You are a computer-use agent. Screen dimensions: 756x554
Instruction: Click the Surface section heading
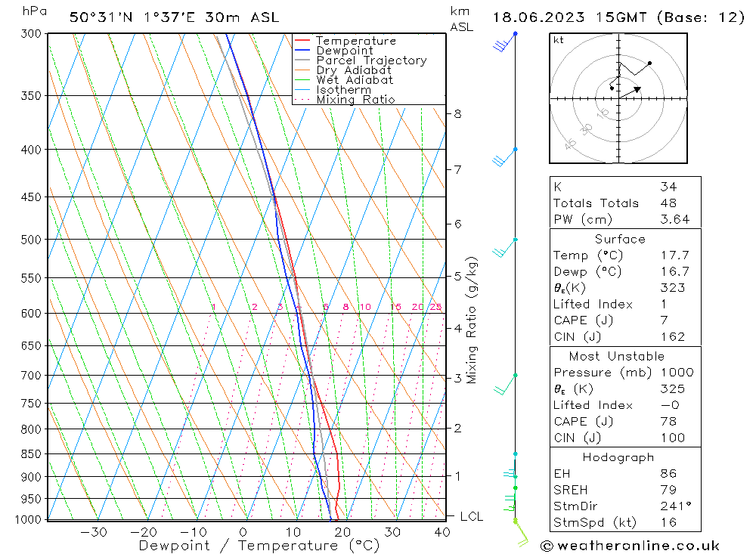point(620,239)
